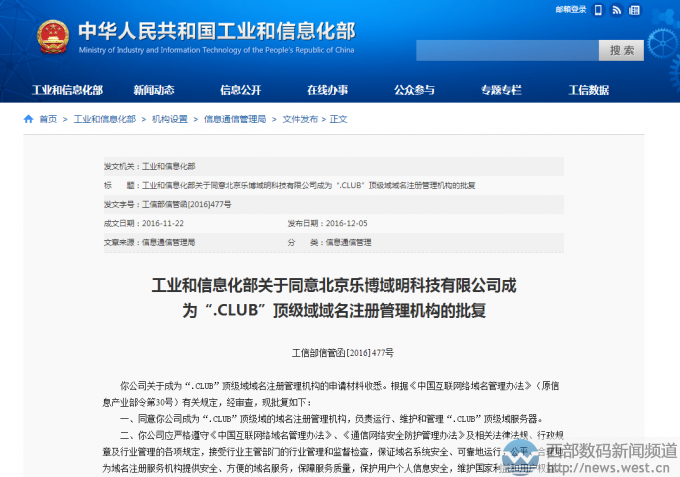Select the 在线办事 navigation item
This screenshot has width=680, height=477.
(x=327, y=90)
